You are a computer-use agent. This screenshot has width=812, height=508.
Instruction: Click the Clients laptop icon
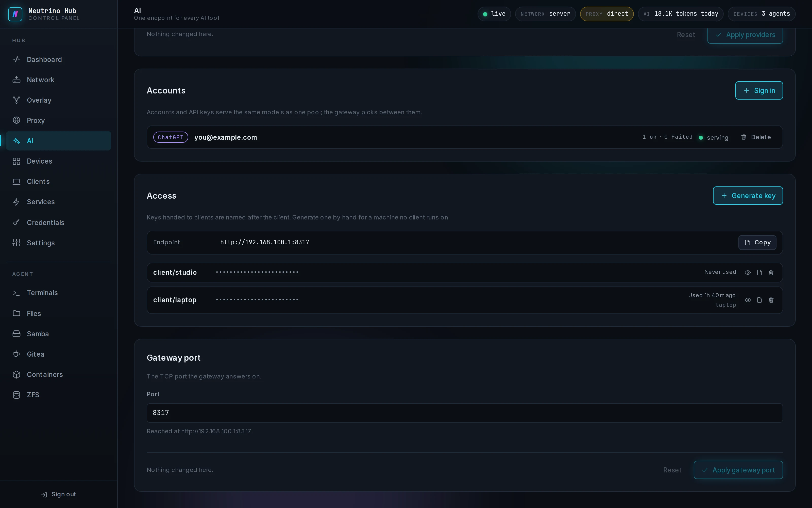pos(16,182)
